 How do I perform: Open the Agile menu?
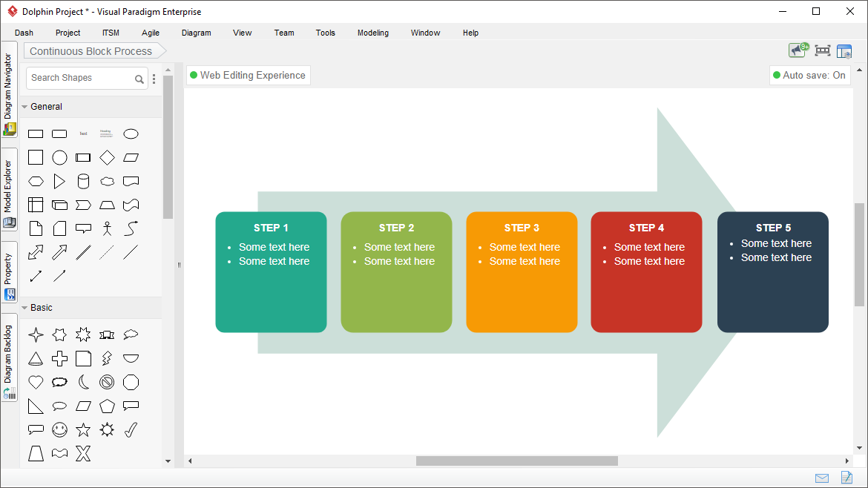pyautogui.click(x=151, y=33)
